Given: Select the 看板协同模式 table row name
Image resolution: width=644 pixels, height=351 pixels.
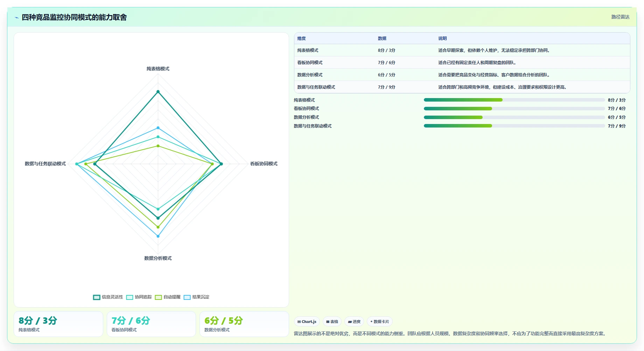Looking at the screenshot, I should click(x=310, y=63).
